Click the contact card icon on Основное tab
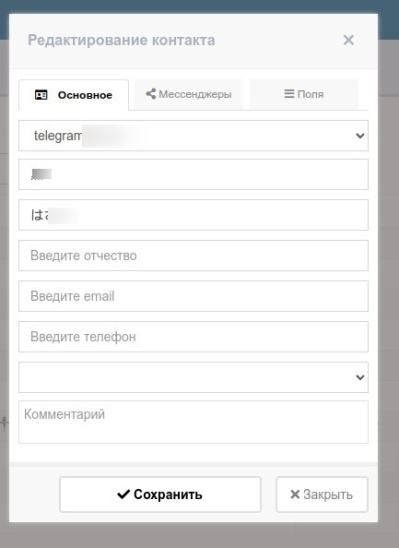Image resolution: width=399 pixels, height=548 pixels. [x=41, y=95]
